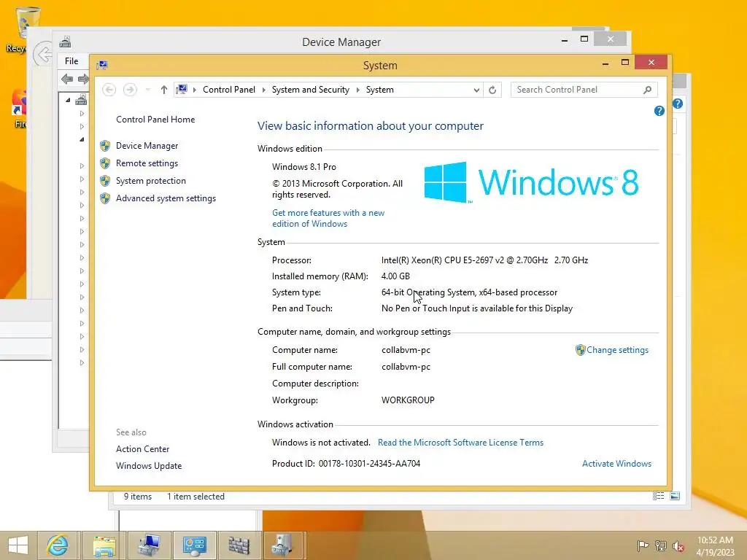Maximize the System window

tap(625, 63)
